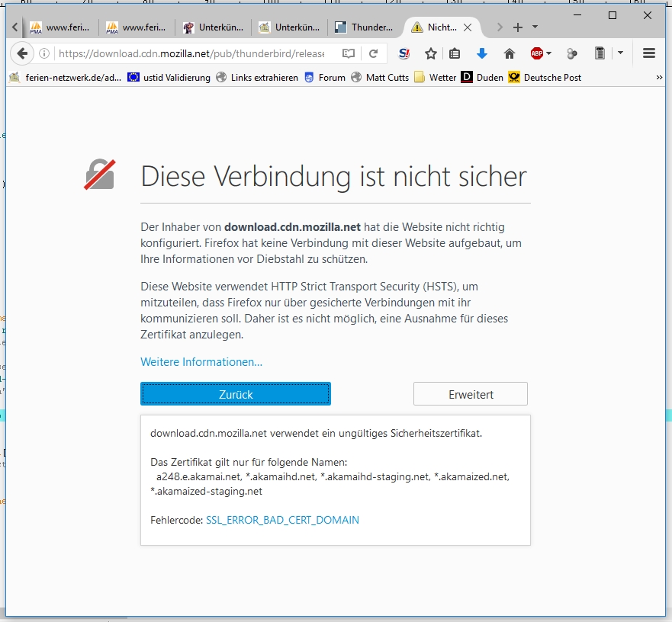Go to home page icon
This screenshot has width=672, height=622.
click(x=509, y=53)
